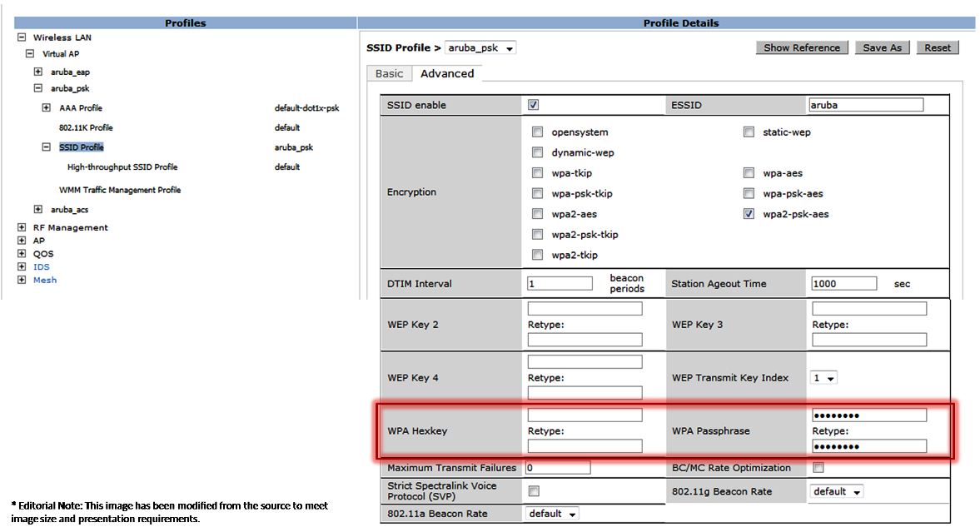Switch to the Basic tab

tap(389, 74)
